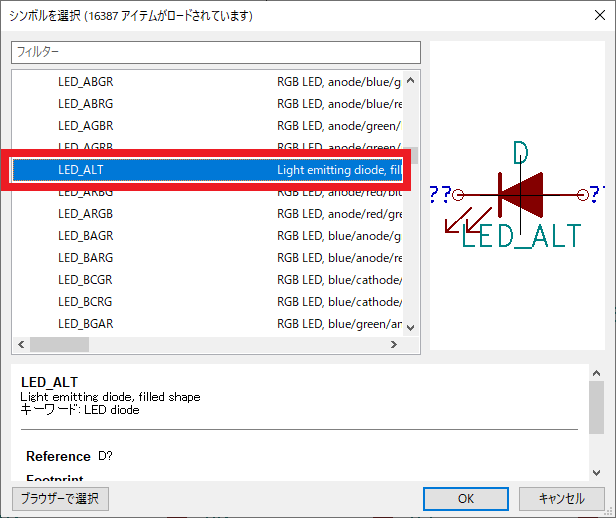Click horizontal scrollbar right arrow
The image size is (616, 518).
tap(395, 344)
